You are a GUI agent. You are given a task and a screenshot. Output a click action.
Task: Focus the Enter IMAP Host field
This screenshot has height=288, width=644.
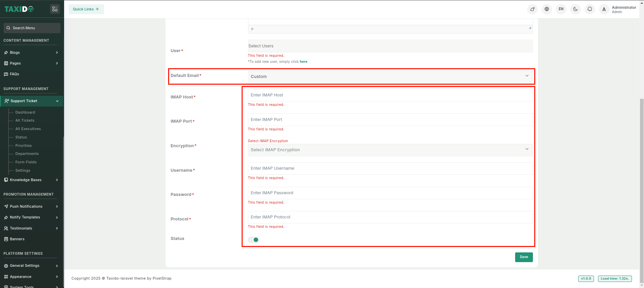pos(390,95)
